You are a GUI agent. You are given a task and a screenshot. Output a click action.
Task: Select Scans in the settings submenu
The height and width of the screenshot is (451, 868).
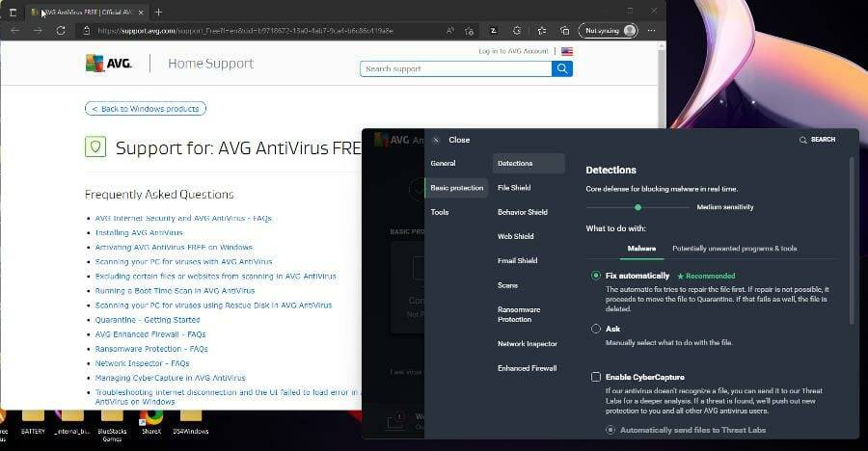(507, 285)
